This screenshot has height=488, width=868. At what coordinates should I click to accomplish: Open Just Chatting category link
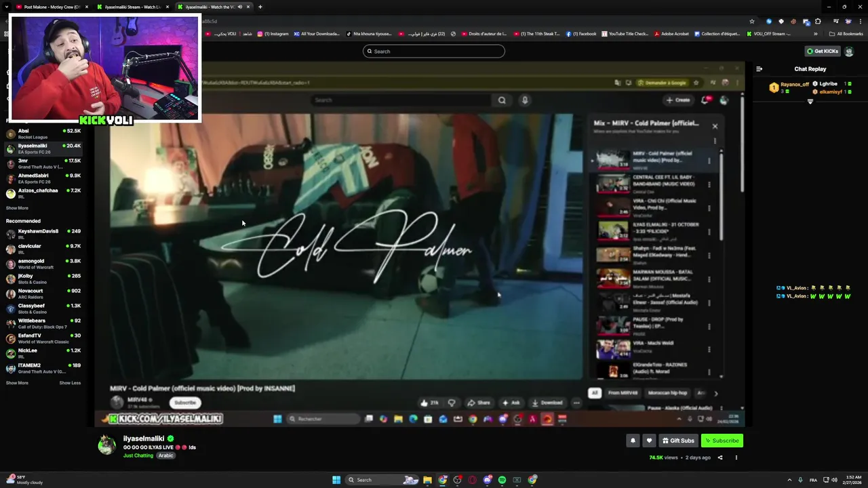point(138,455)
